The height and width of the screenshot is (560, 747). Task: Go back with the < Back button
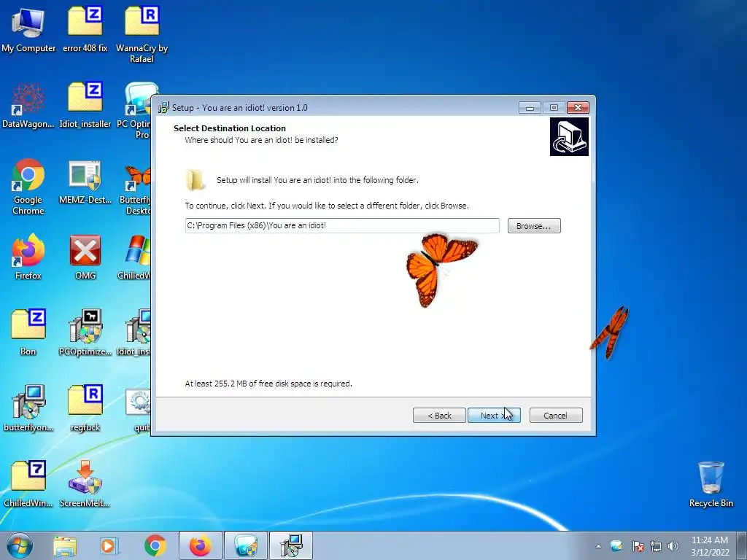439,415
